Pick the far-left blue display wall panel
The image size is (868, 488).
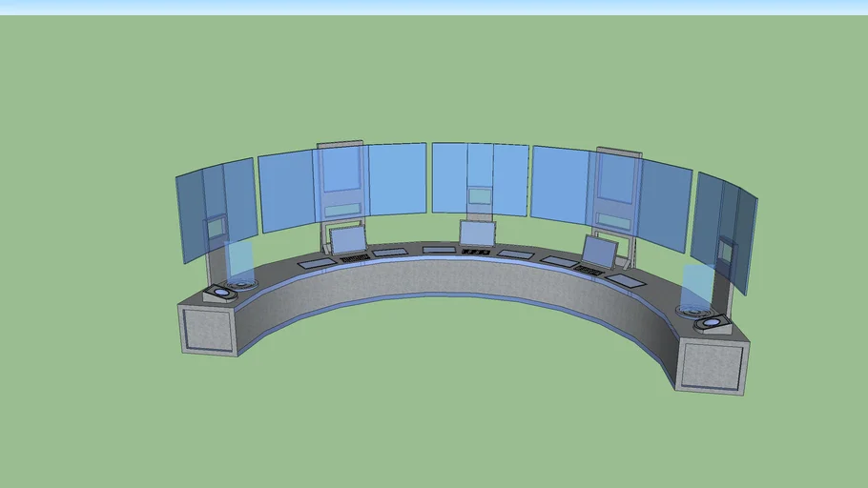[x=217, y=211]
